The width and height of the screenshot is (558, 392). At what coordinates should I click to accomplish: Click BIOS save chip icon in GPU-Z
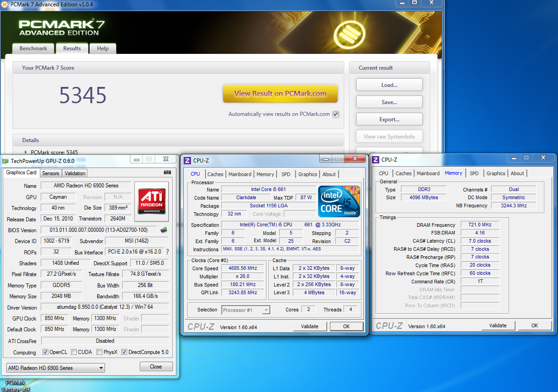click(164, 230)
